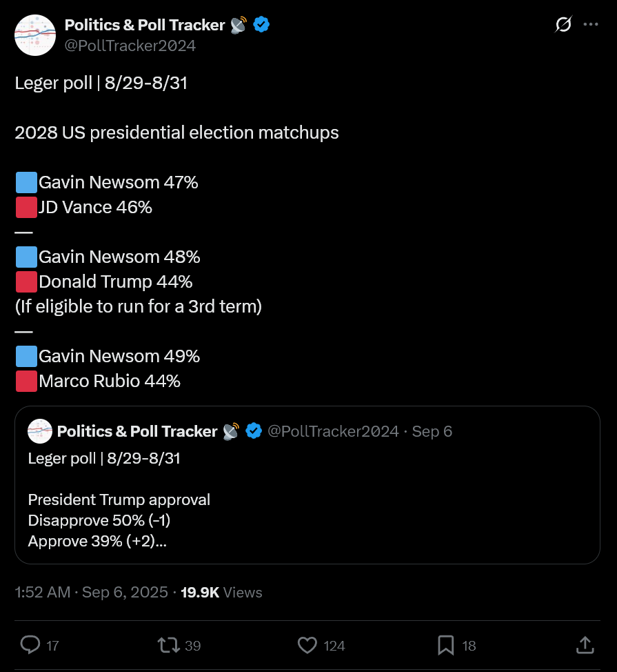
Task: Open the three-dot more options menu
Action: 591,24
